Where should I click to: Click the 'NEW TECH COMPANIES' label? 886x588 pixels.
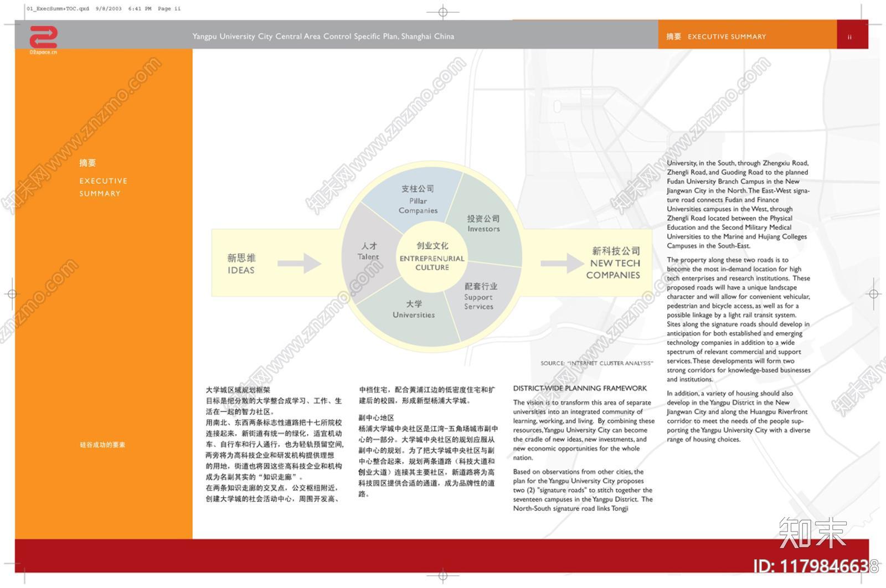click(614, 263)
